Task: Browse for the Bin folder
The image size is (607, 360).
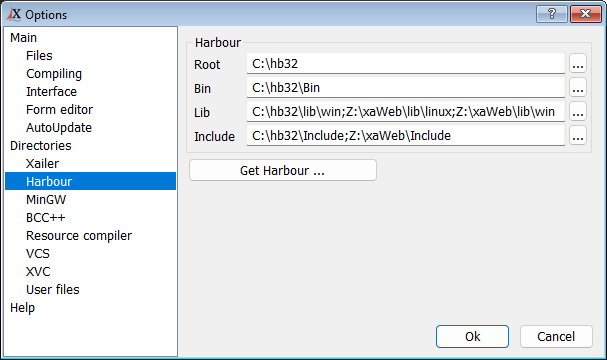Action: [578, 87]
